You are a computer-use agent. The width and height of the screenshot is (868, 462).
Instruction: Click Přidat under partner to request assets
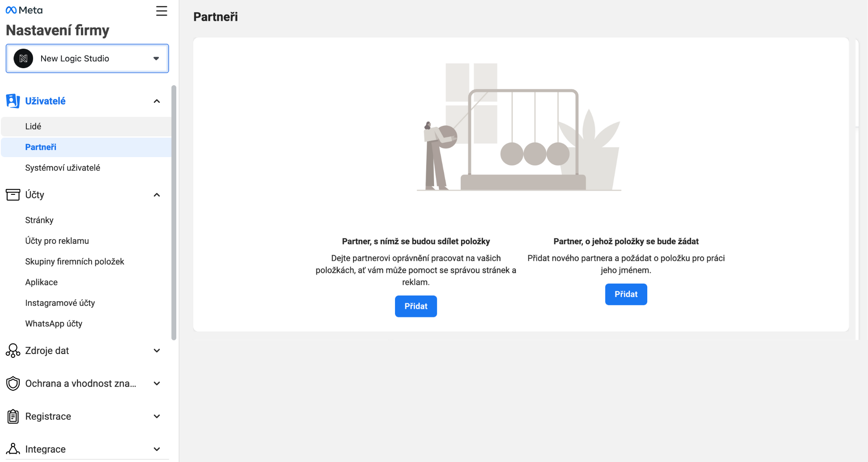click(x=626, y=294)
